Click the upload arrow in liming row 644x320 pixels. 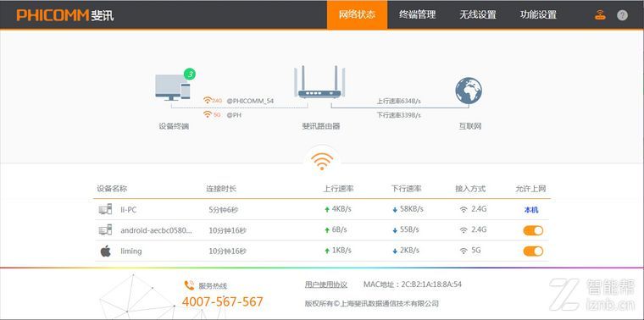click(327, 251)
